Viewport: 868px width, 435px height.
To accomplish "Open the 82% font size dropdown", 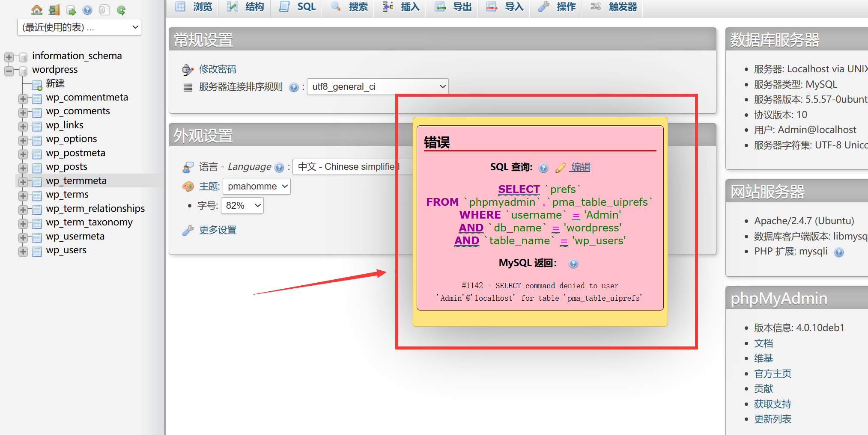I will point(242,206).
